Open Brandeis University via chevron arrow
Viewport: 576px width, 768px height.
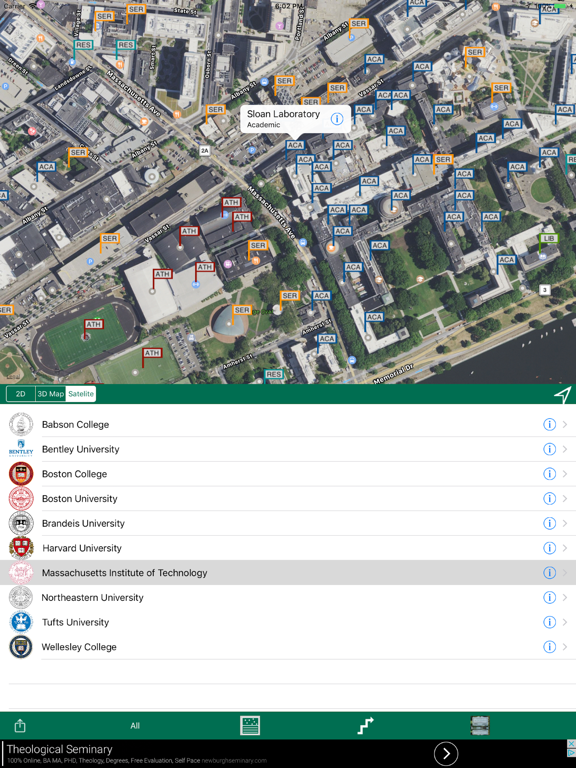(565, 523)
